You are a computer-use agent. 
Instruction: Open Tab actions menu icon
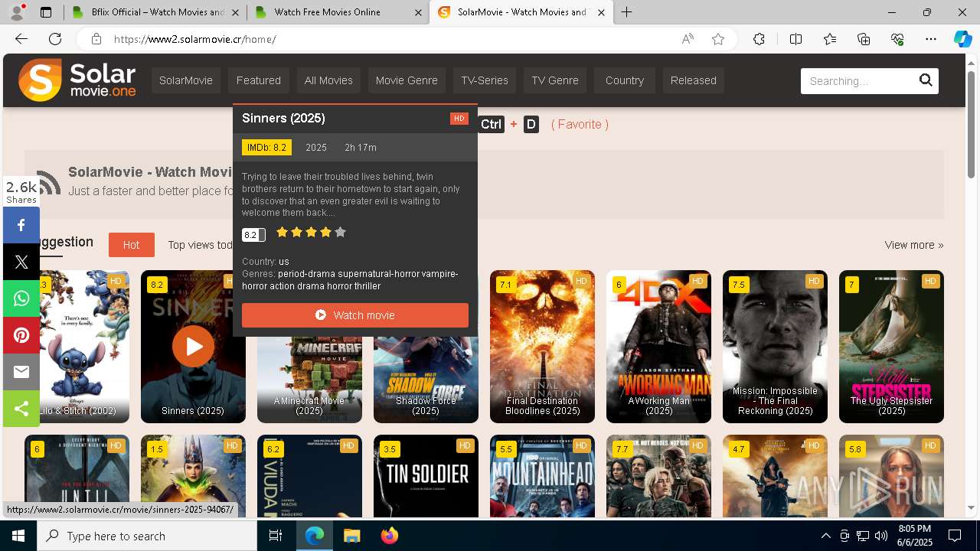(46, 12)
